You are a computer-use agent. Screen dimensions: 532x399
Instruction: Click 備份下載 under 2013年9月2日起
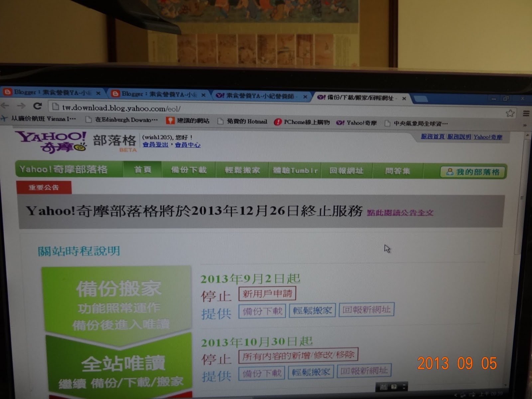pyautogui.click(x=262, y=312)
